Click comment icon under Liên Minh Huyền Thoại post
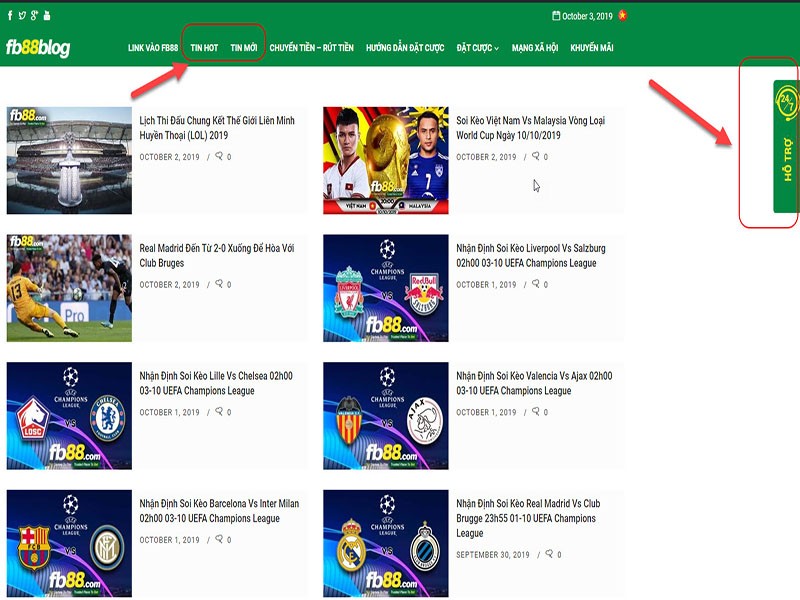The image size is (800, 600). click(219, 156)
